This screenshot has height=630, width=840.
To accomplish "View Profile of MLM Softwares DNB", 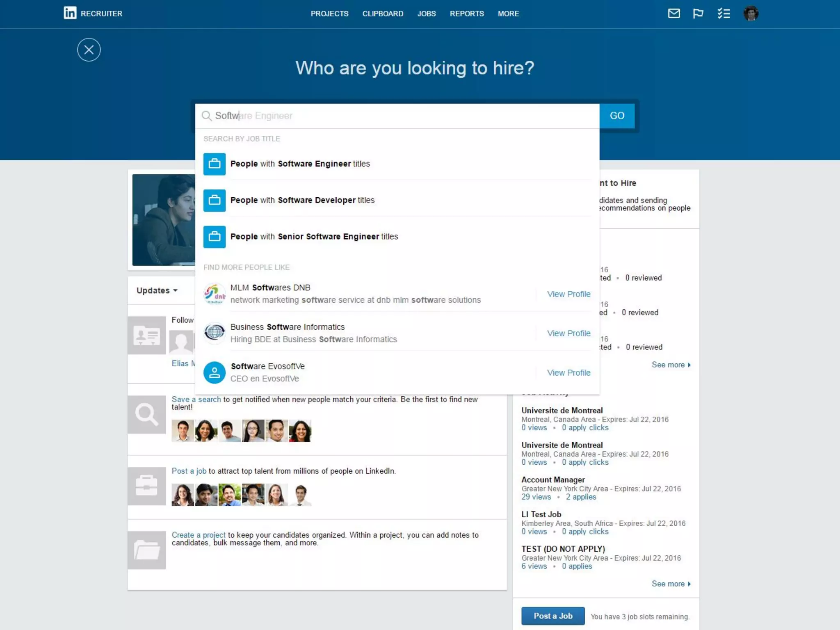I will [568, 294].
